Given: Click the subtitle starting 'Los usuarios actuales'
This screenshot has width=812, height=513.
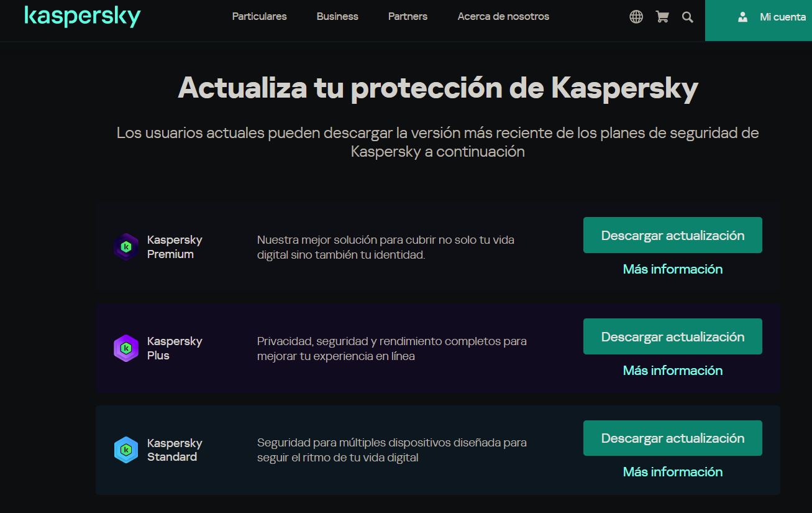Looking at the screenshot, I should (x=438, y=142).
